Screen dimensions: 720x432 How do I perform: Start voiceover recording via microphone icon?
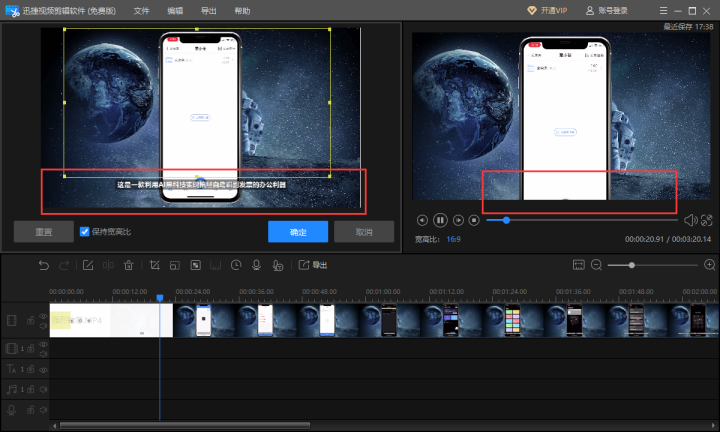pyautogui.click(x=257, y=265)
